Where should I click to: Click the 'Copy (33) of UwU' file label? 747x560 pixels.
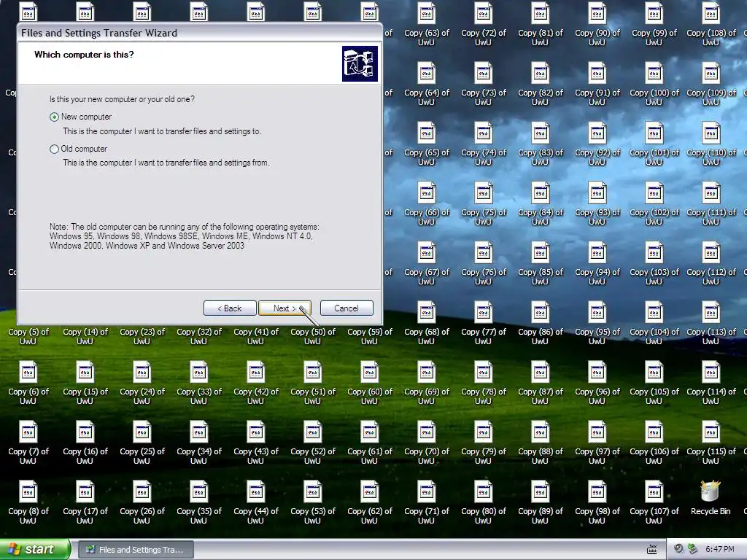point(198,396)
